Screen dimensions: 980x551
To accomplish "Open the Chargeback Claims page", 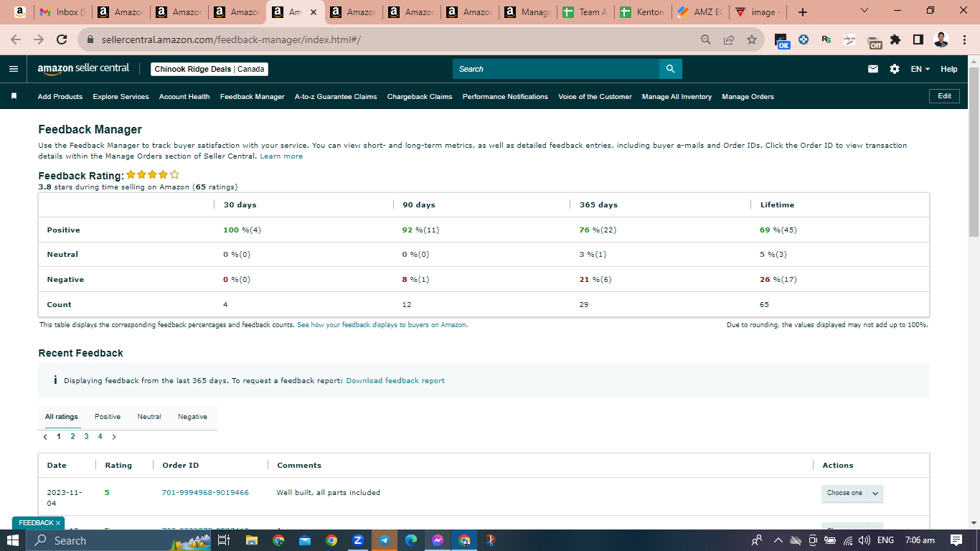I will tap(420, 97).
